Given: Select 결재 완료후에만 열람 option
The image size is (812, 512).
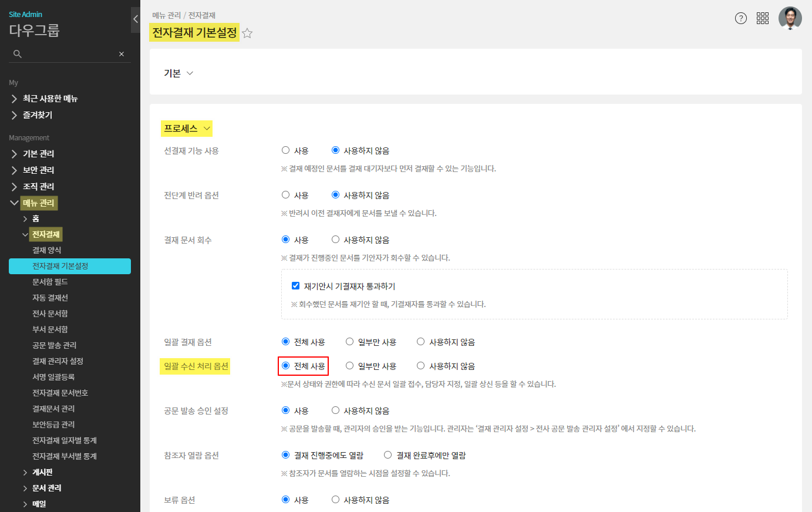Looking at the screenshot, I should (388, 455).
